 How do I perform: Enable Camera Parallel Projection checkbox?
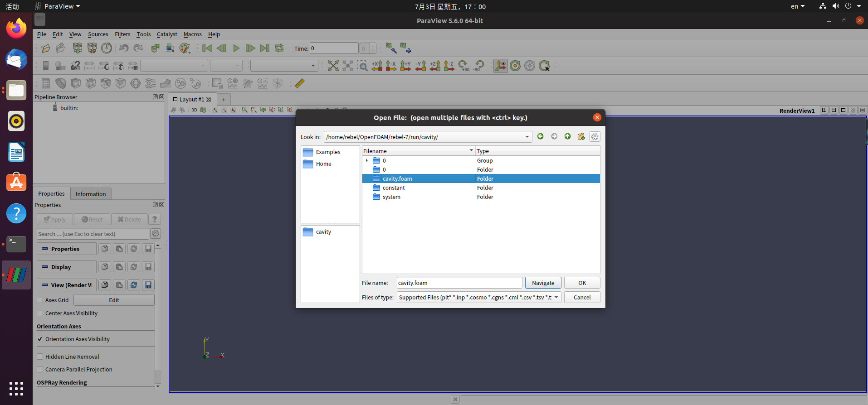point(40,369)
